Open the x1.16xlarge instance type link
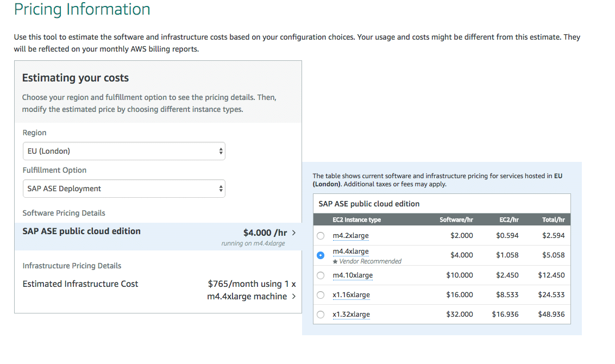The height and width of the screenshot is (364, 615). click(351, 294)
